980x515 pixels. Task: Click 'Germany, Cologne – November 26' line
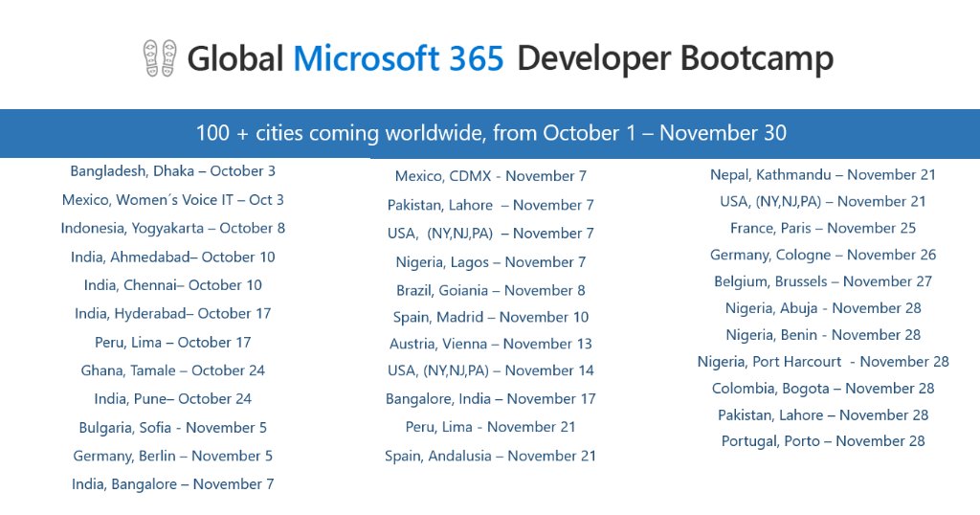click(x=823, y=255)
